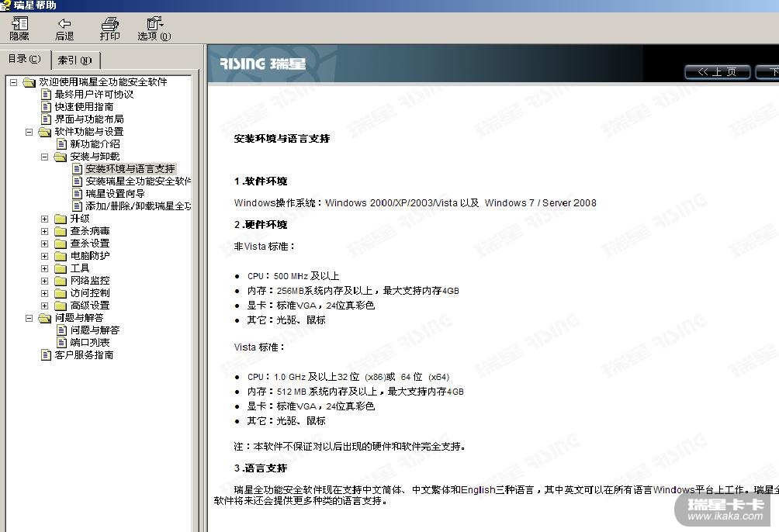Go to previous page with 上页 button
The width and height of the screenshot is (779, 532).
click(x=718, y=71)
